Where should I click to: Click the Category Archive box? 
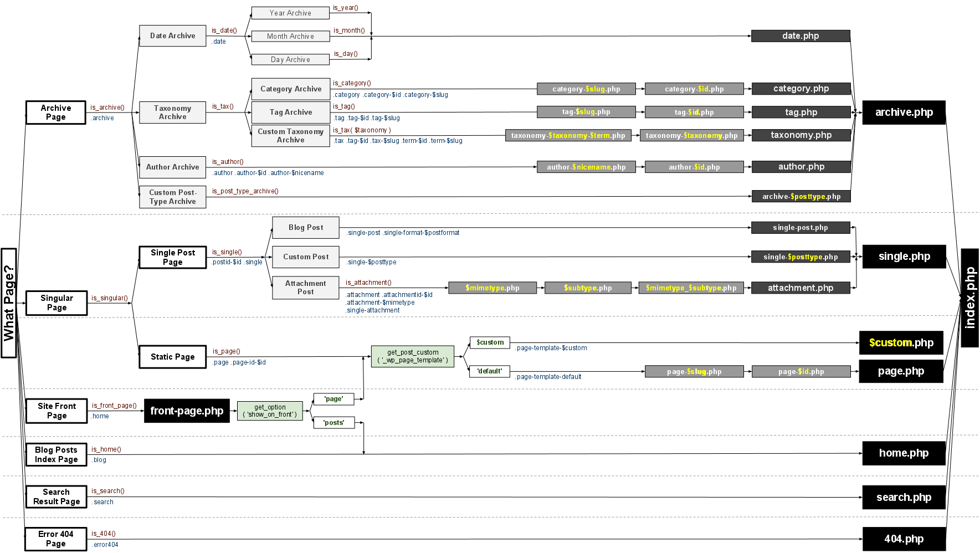pos(291,89)
